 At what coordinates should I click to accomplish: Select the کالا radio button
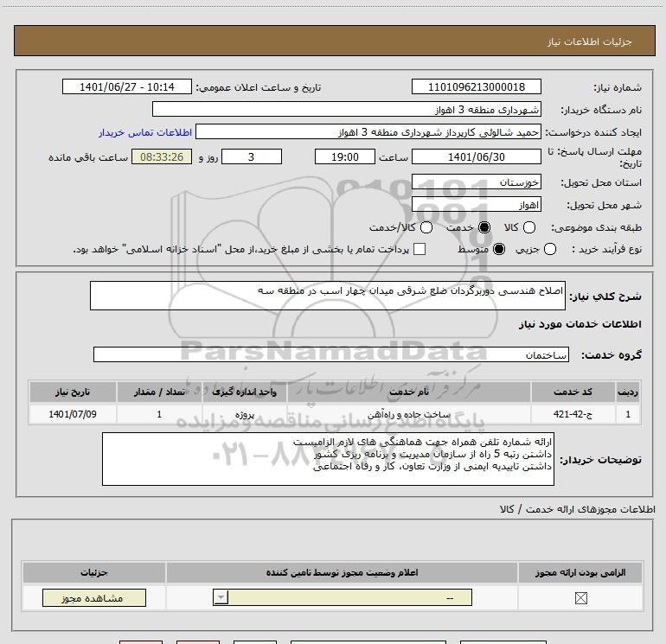point(529,227)
